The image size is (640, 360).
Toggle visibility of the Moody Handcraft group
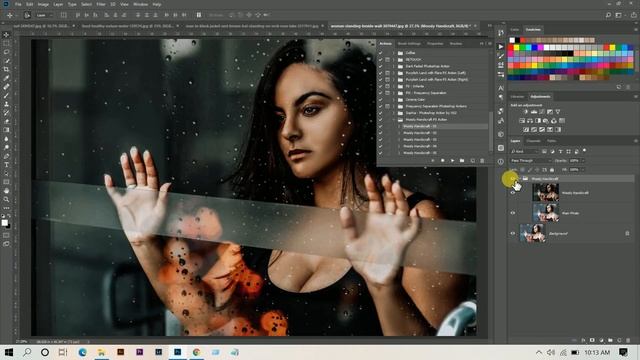click(x=513, y=179)
